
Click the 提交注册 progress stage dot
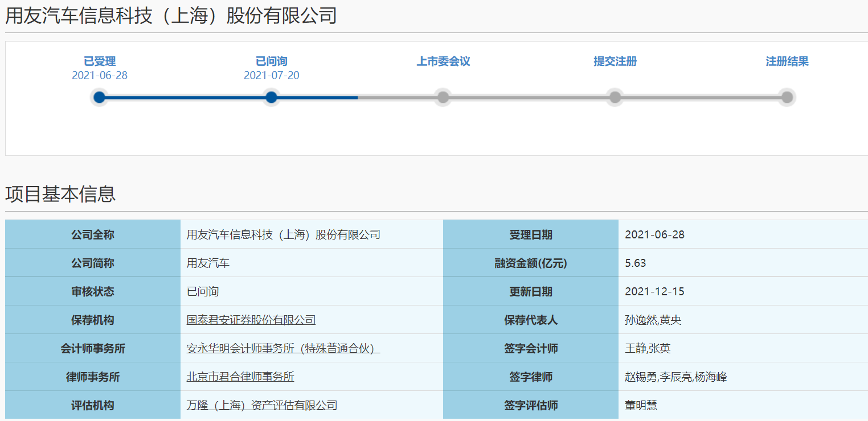[x=615, y=97]
